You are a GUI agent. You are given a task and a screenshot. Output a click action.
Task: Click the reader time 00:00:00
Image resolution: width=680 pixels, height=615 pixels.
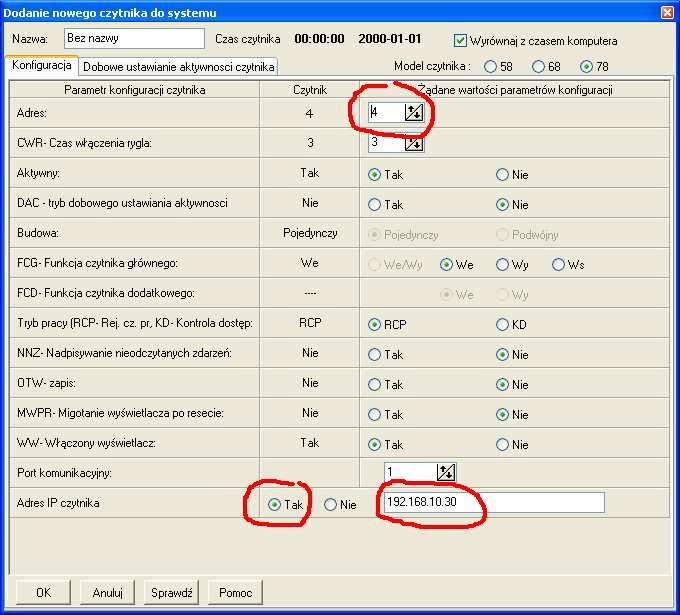[x=319, y=39]
